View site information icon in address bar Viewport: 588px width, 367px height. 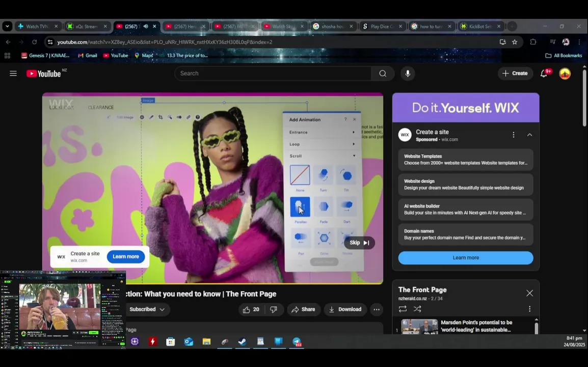(x=50, y=42)
